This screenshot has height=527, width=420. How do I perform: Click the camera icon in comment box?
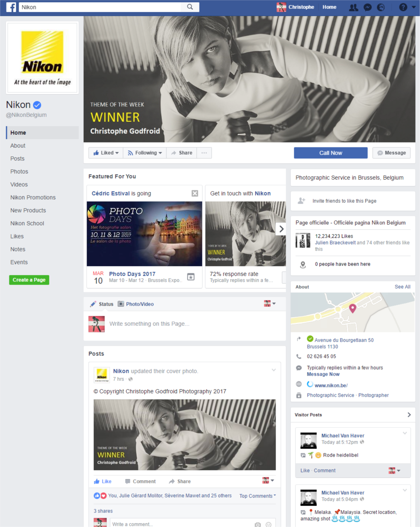coord(258,525)
